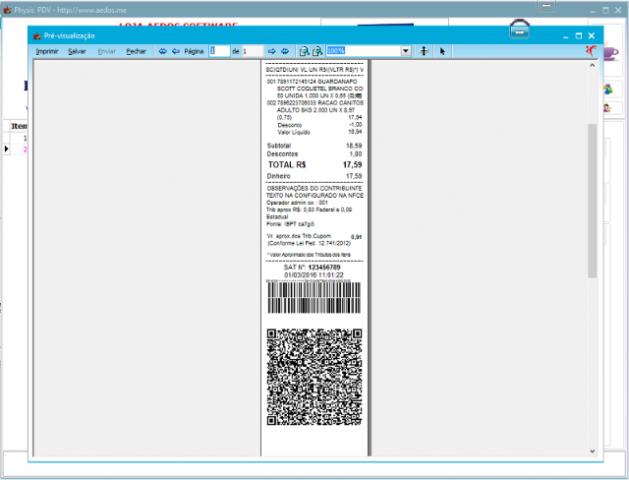Maximize the Pré-visualização window
629x480 pixels.
click(578, 36)
